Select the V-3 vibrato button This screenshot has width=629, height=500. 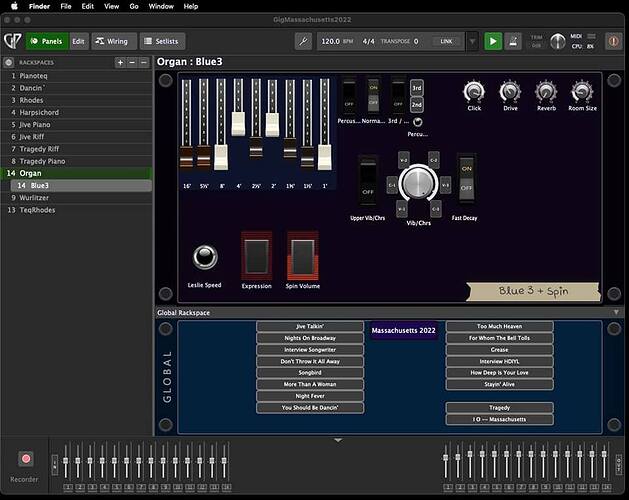[445, 185]
